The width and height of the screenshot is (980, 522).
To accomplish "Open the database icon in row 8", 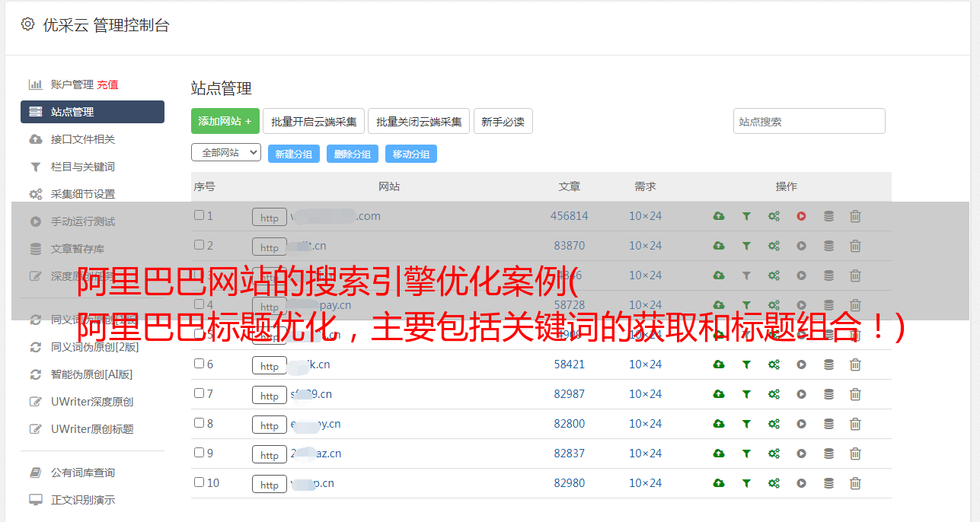I will tap(828, 424).
